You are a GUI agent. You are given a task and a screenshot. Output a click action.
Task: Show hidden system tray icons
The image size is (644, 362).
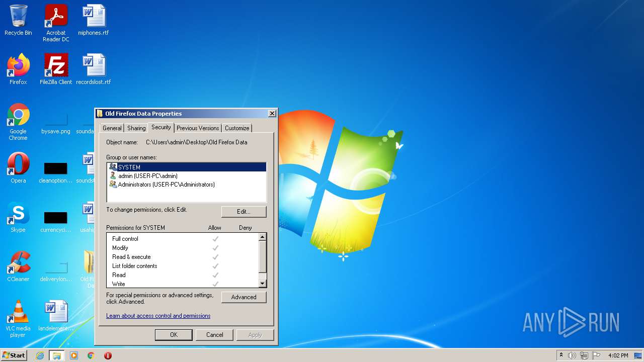pyautogui.click(x=561, y=355)
